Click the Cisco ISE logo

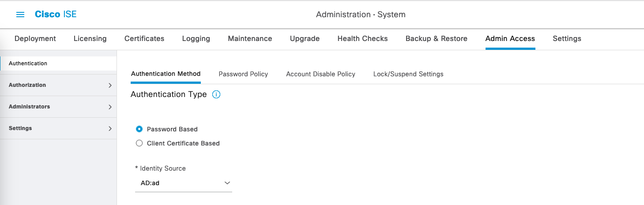click(56, 15)
